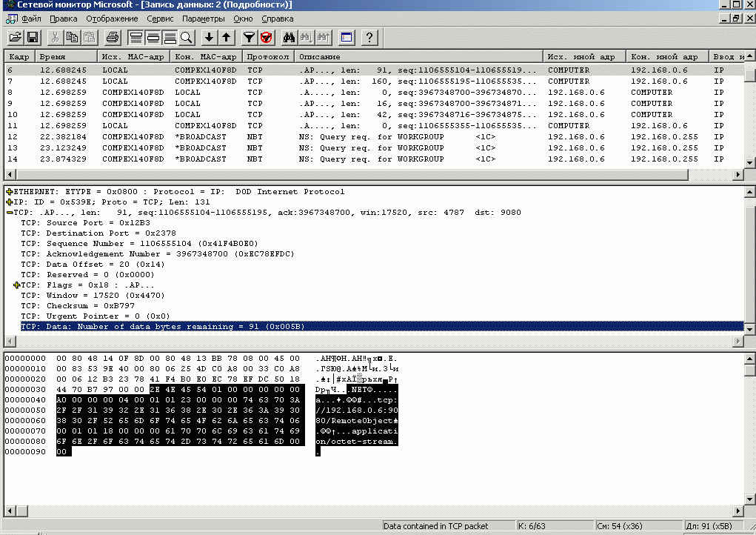Click the Кадр column header
Viewport: 756px width, 535px height.
point(19,56)
